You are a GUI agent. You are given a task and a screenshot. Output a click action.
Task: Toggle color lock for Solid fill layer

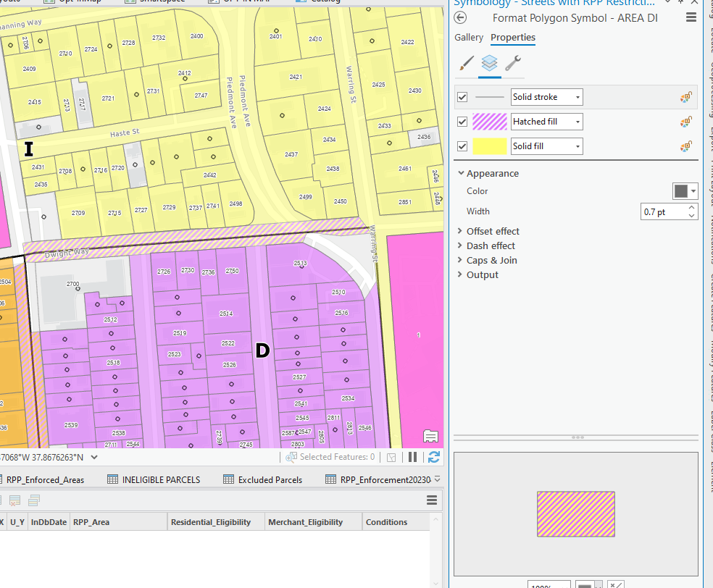point(685,146)
